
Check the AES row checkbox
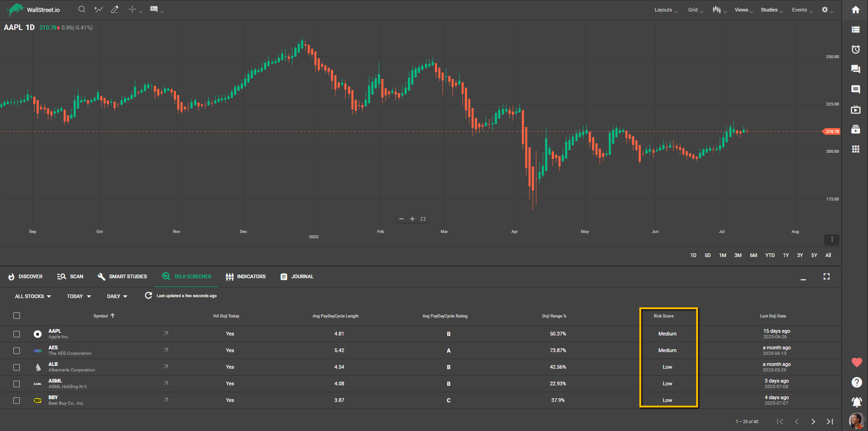pyautogui.click(x=17, y=351)
